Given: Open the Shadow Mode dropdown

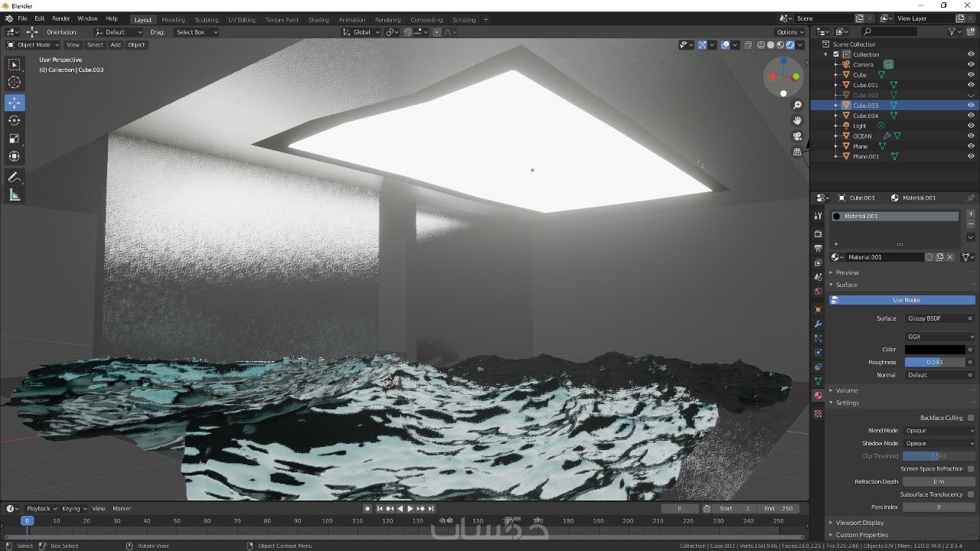Looking at the screenshot, I should [x=939, y=443].
